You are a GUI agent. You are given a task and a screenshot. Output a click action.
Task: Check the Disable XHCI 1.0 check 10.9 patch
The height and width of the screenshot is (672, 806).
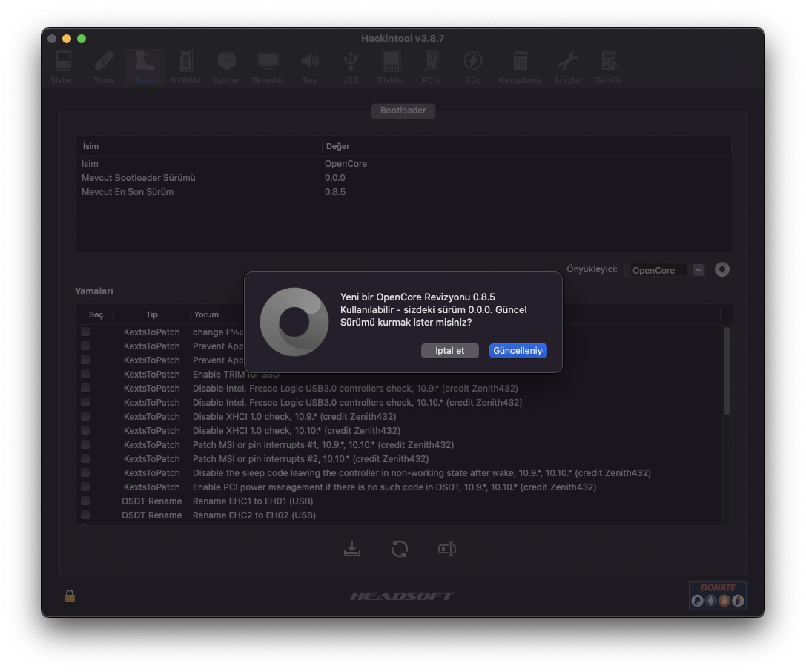(x=85, y=417)
